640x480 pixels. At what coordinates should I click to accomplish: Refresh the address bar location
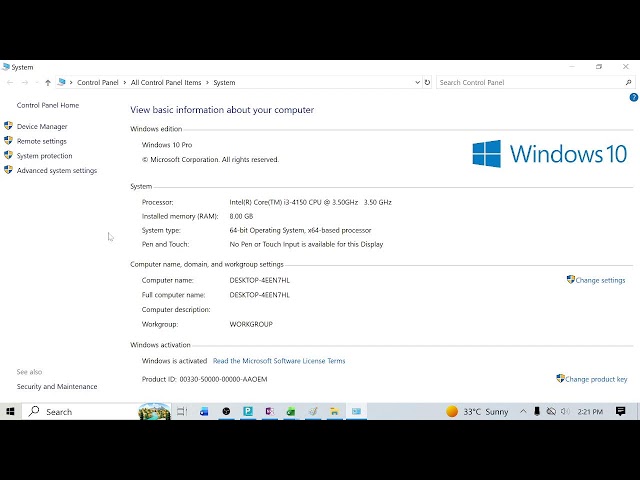click(x=427, y=82)
